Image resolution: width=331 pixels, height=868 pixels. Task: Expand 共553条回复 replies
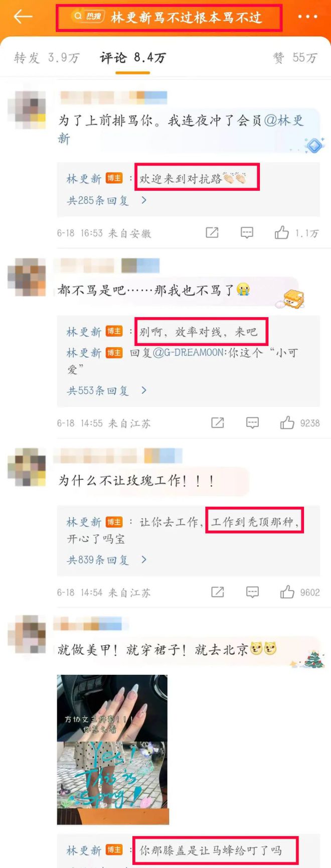[107, 390]
